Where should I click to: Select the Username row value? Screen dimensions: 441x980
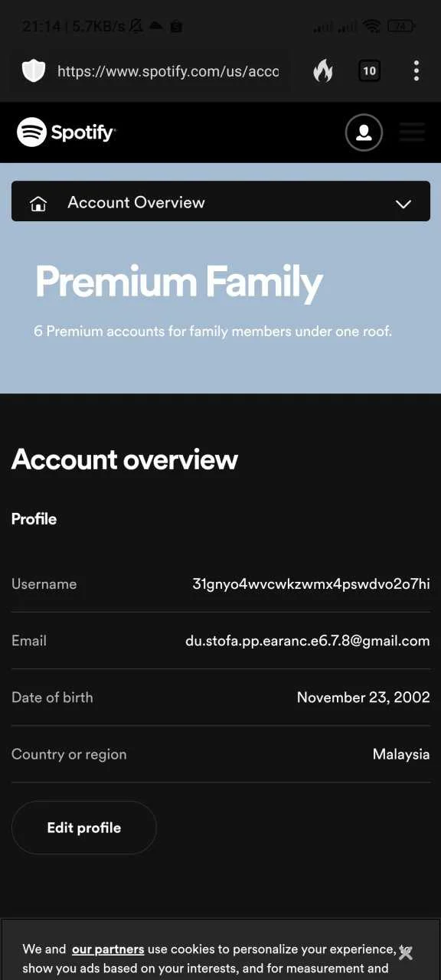pos(311,584)
